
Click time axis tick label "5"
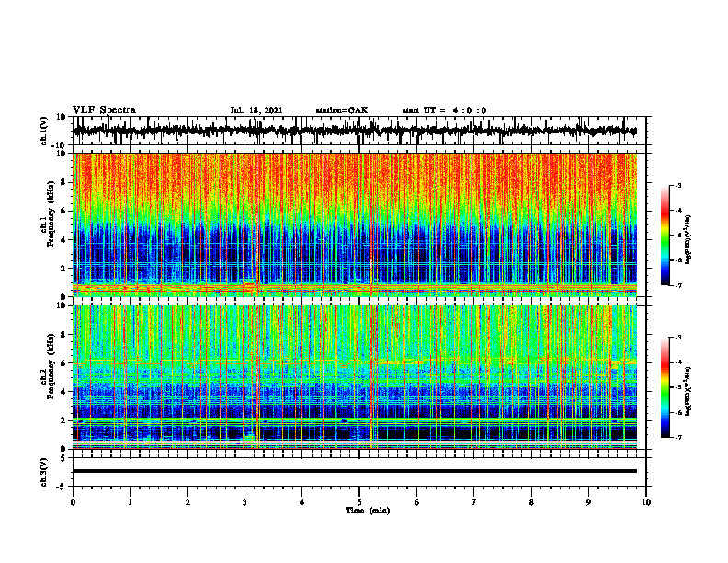[x=359, y=502]
